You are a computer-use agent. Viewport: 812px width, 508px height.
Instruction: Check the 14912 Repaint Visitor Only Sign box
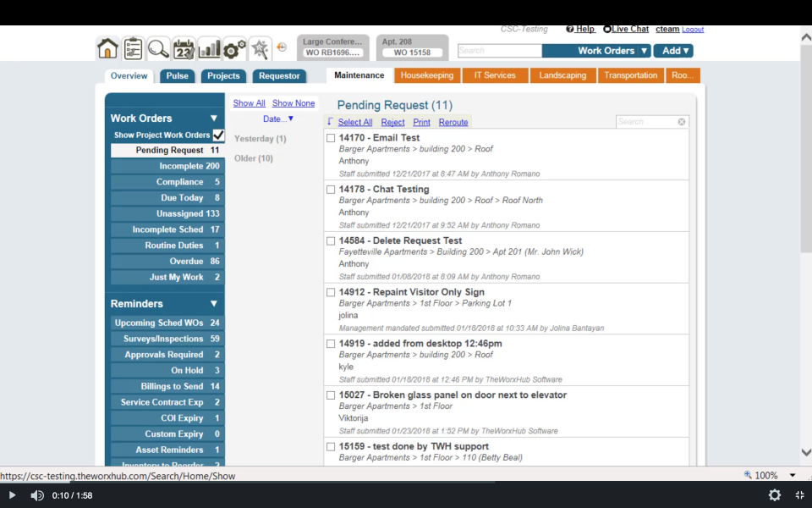coord(331,292)
